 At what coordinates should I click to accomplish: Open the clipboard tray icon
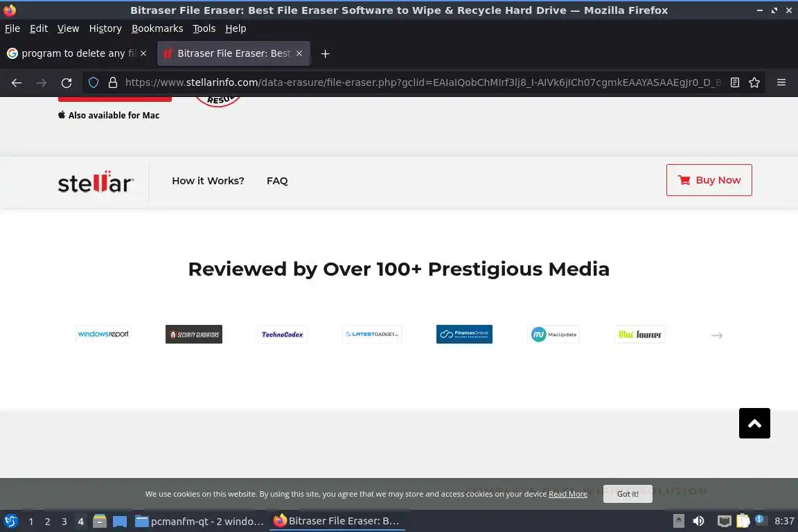click(x=743, y=521)
